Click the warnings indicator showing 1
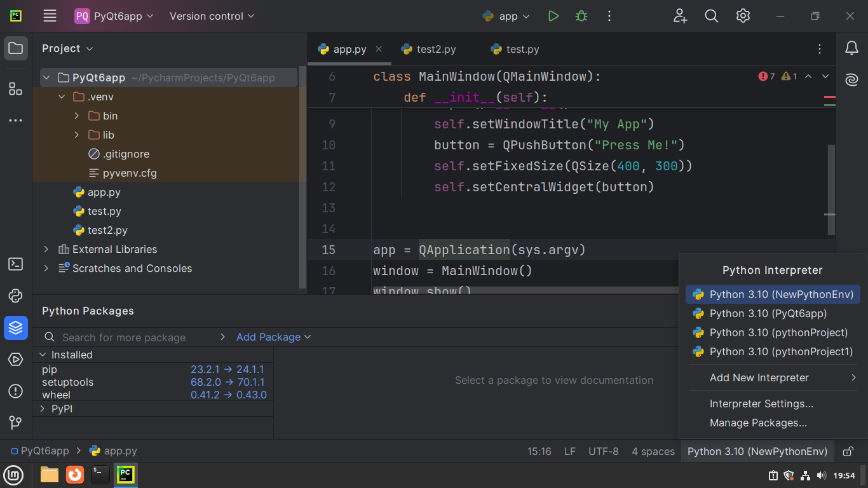 789,76
